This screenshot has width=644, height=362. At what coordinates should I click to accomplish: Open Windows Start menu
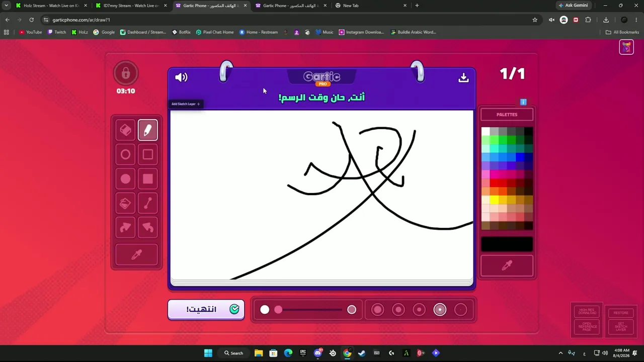tap(208, 353)
